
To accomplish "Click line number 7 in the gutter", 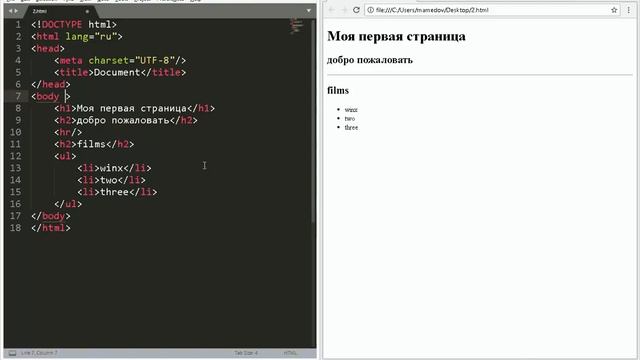I will [x=18, y=96].
